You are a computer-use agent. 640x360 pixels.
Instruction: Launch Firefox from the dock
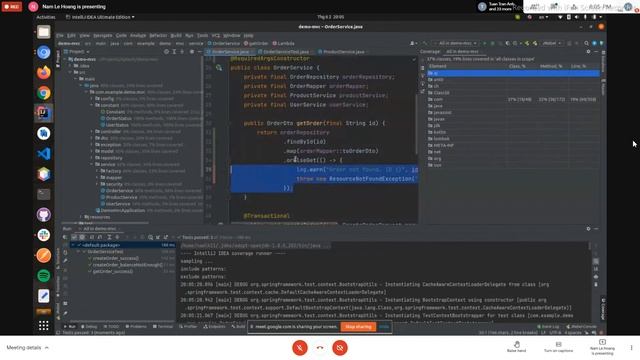[x=44, y=72]
